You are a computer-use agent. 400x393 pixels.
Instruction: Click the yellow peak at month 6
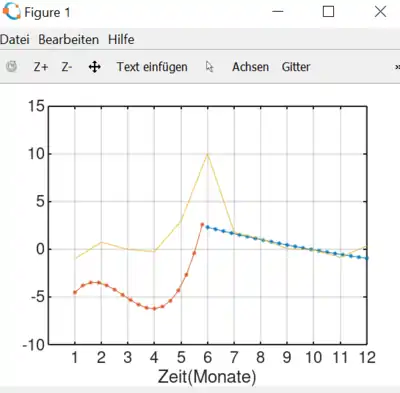click(207, 154)
